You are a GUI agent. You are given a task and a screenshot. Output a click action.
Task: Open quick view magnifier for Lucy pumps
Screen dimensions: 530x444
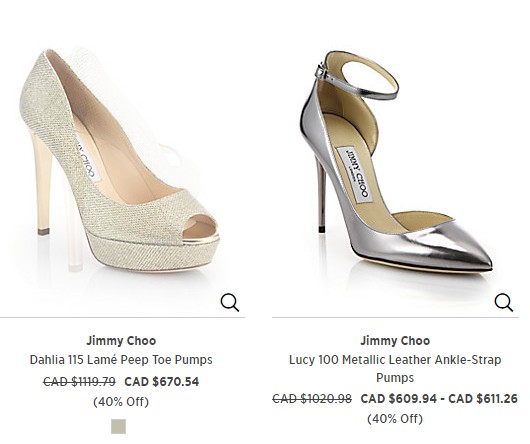pos(504,302)
